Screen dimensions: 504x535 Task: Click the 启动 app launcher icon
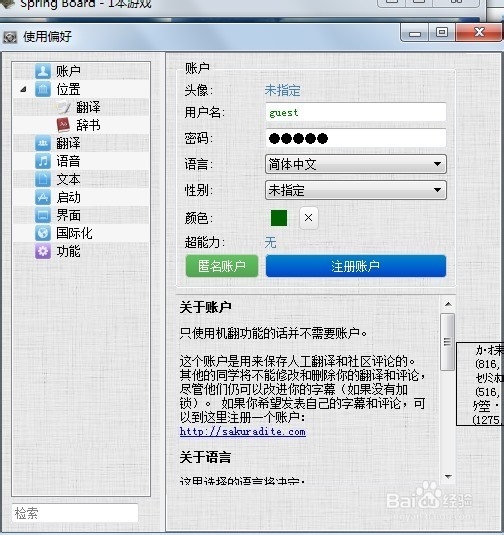[x=43, y=197]
